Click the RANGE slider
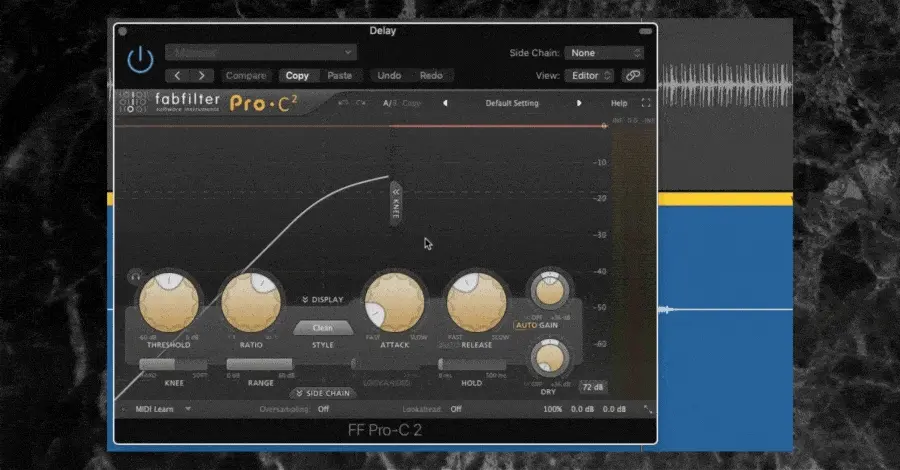The height and width of the screenshot is (470, 900). tap(260, 364)
